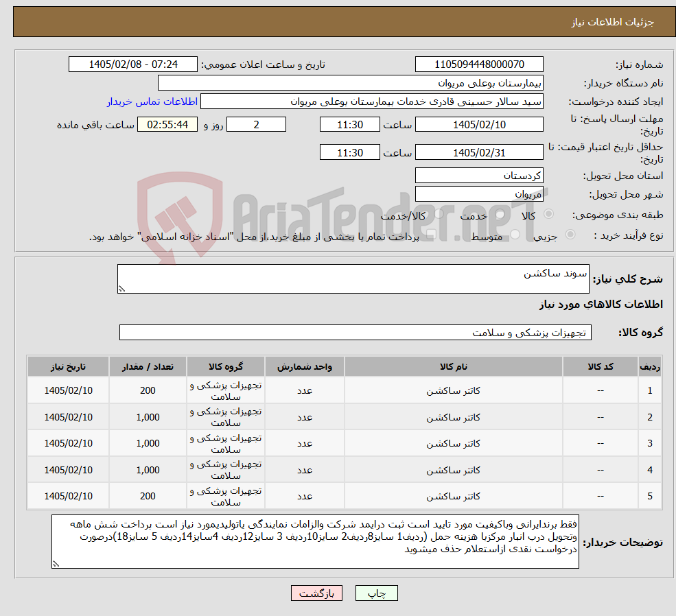Click the remaining days field showing 2
This screenshot has height=616, width=676.
pos(256,124)
